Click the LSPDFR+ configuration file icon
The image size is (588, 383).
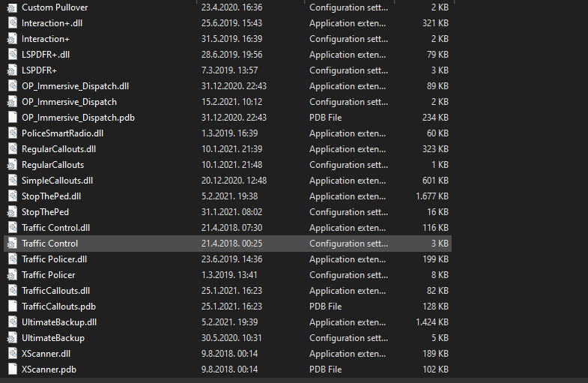coord(12,70)
